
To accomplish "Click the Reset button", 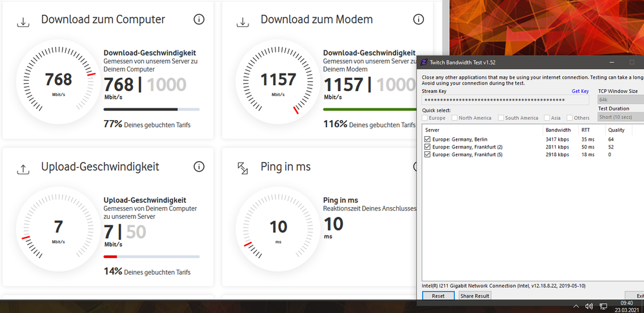I will click(x=438, y=296).
